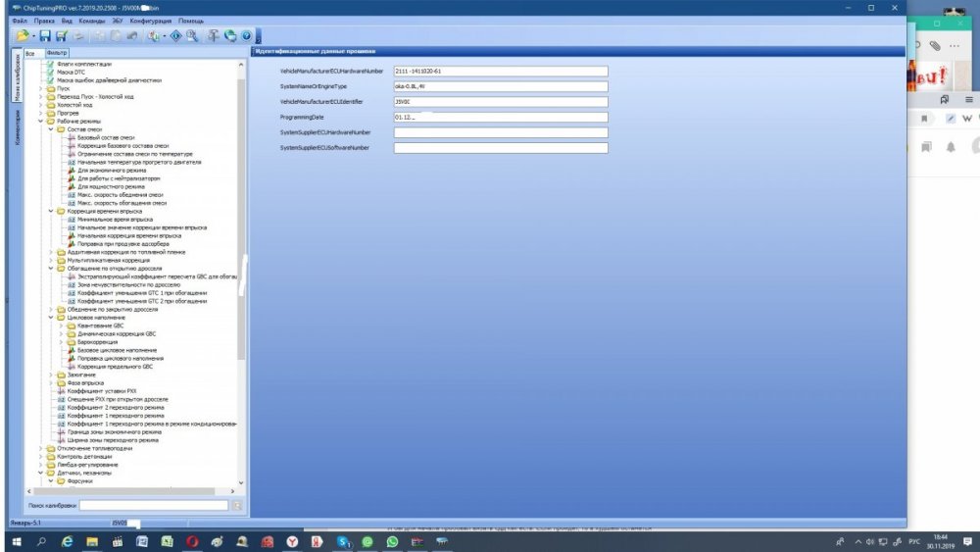Save firmware with the floppy disk icon
This screenshot has height=552, width=980.
[45, 36]
